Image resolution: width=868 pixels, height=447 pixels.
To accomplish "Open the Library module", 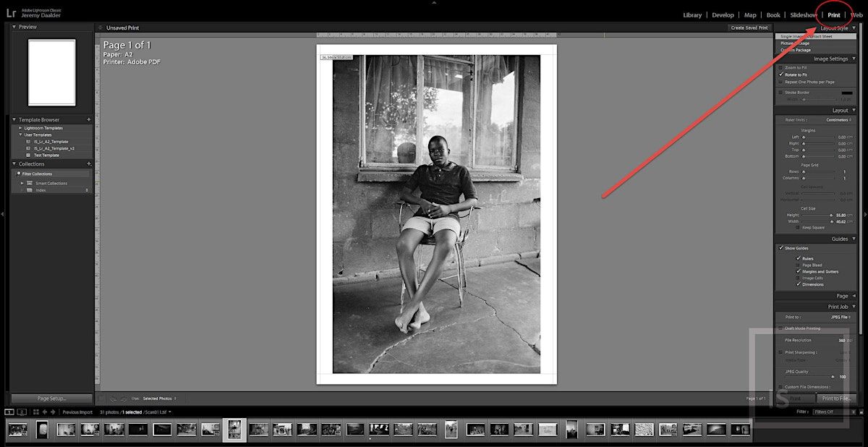I will (692, 15).
